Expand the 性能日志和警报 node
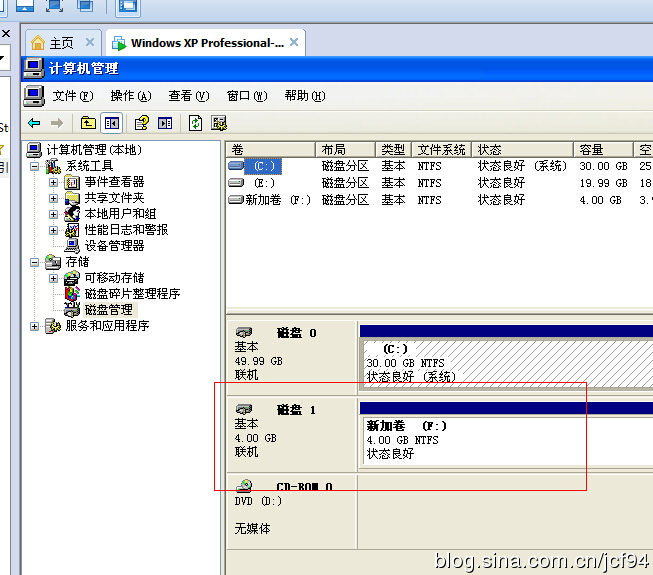 (53, 230)
